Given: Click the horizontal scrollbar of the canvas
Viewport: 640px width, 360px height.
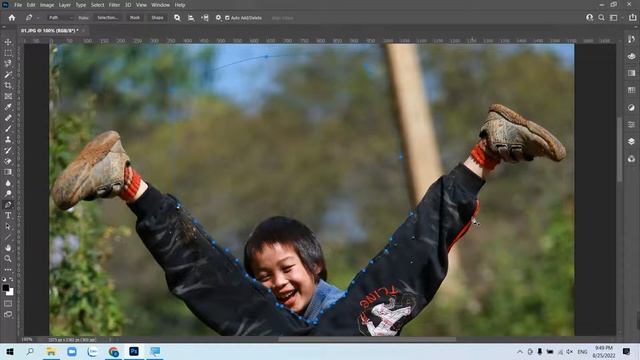Looking at the screenshot, I should pyautogui.click(x=367, y=339).
